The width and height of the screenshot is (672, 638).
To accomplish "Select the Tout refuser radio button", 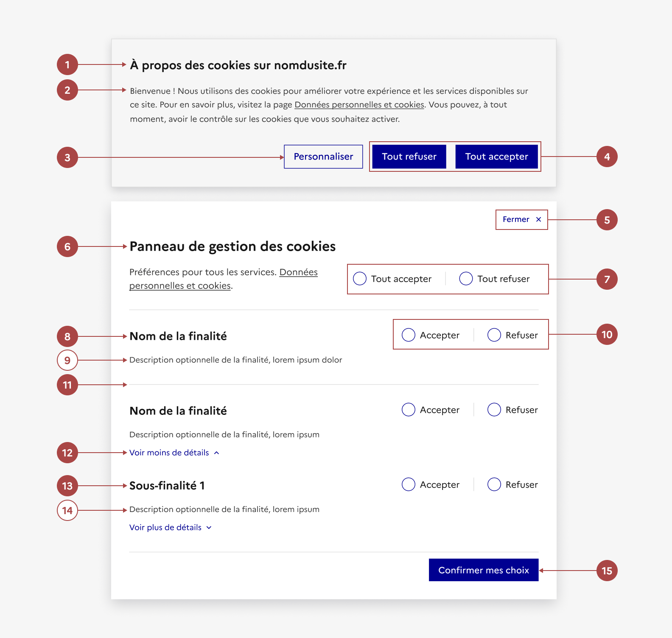I will tap(466, 279).
